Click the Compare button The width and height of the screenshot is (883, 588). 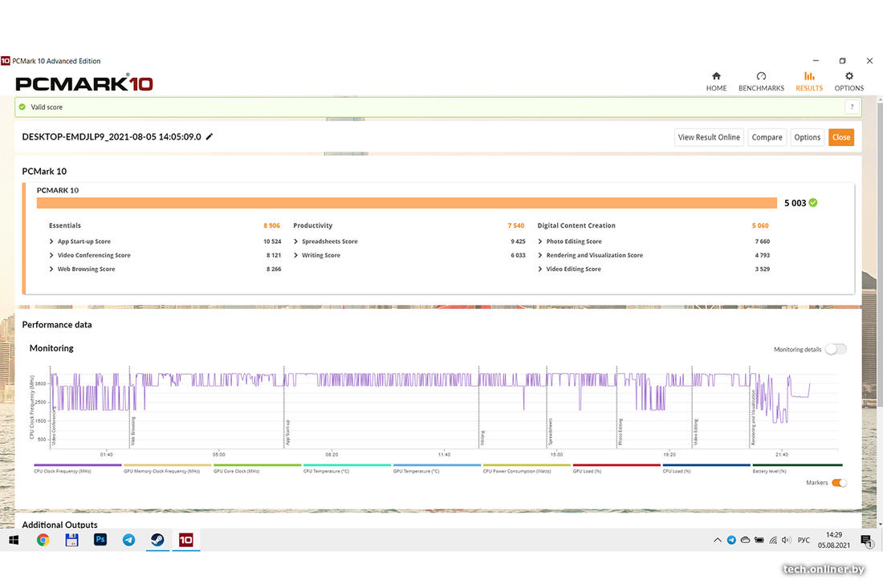point(767,137)
